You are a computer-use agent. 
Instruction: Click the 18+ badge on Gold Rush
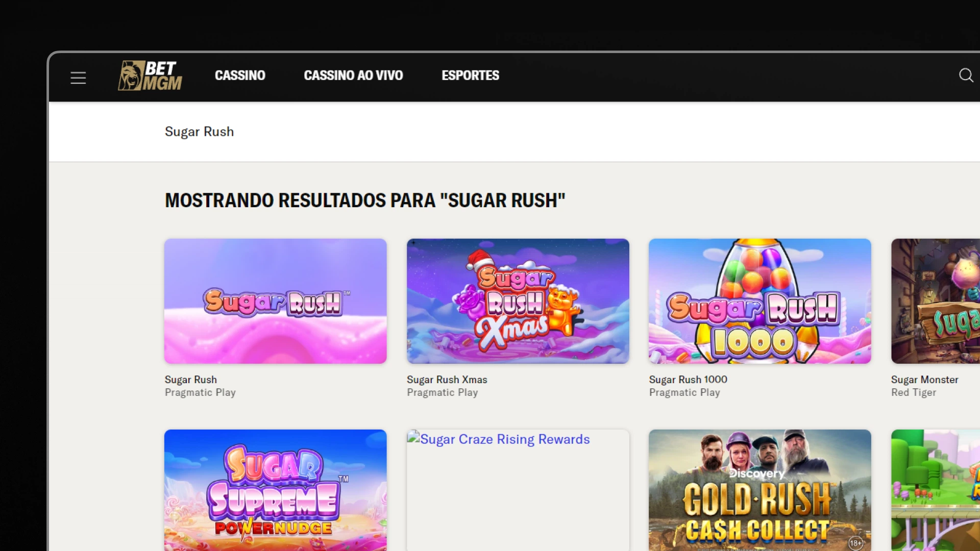[855, 543]
